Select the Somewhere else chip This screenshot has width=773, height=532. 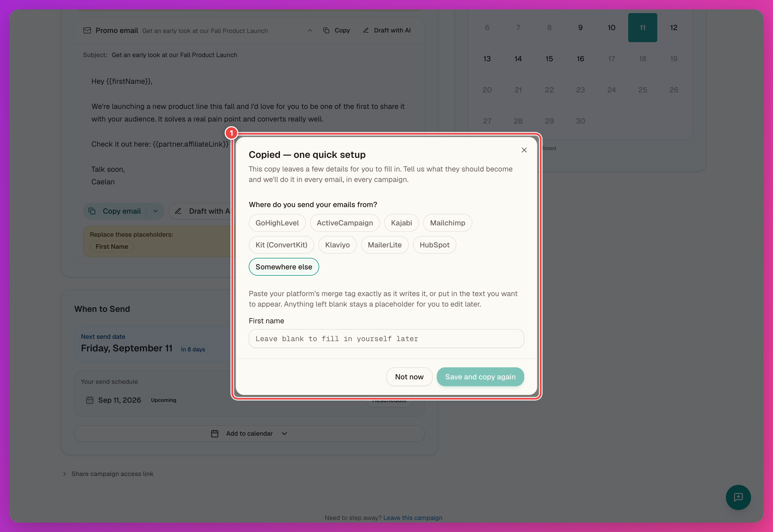[284, 267]
